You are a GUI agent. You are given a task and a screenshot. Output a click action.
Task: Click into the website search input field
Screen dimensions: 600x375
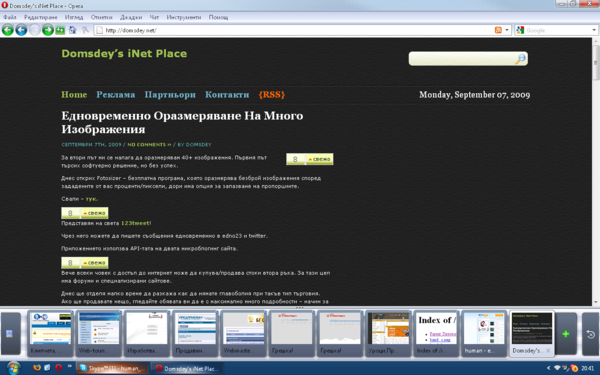462,59
